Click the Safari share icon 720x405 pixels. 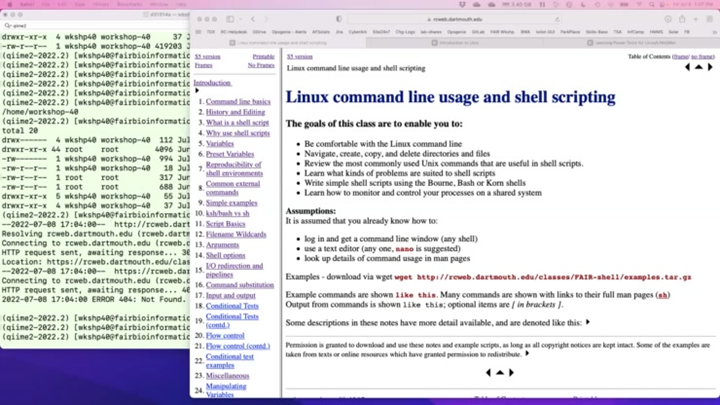click(x=682, y=19)
